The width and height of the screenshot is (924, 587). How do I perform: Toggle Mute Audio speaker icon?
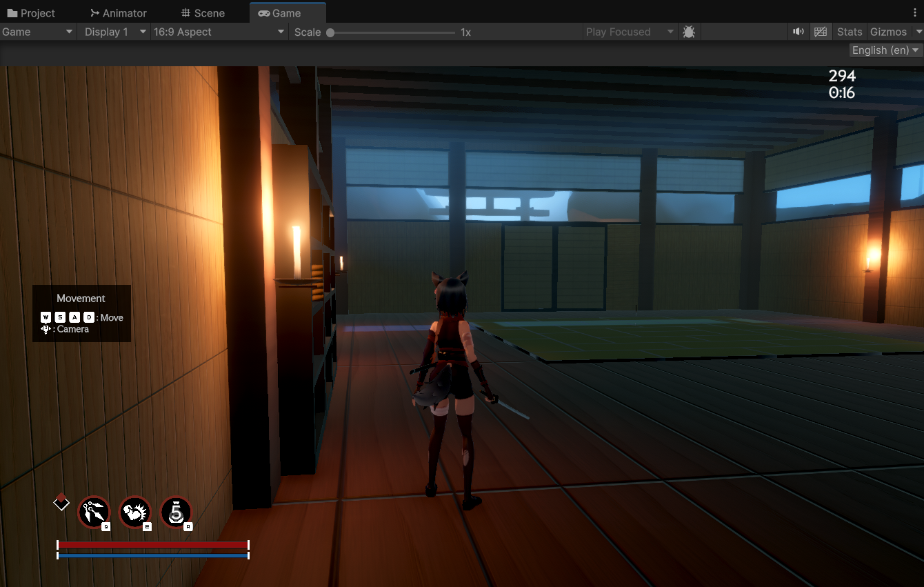coord(799,32)
